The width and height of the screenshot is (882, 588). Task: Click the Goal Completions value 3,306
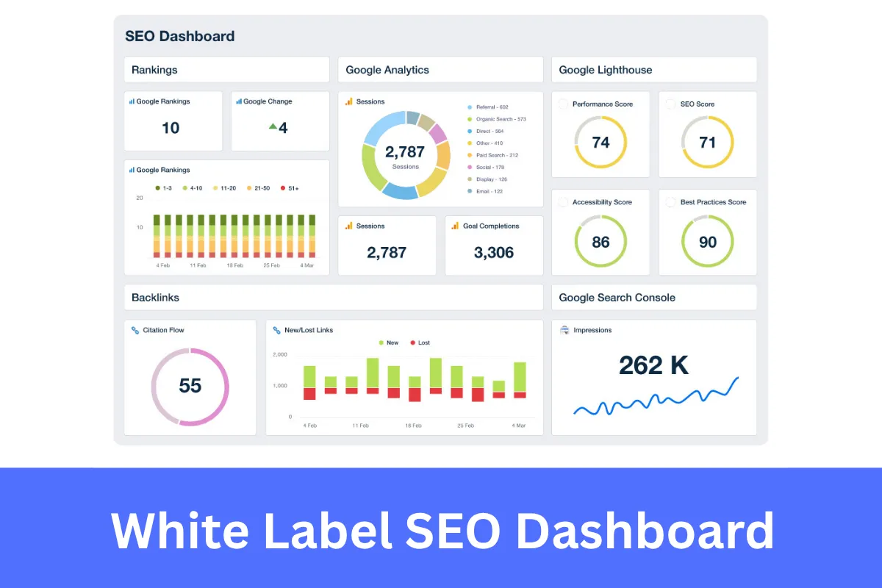coord(494,252)
